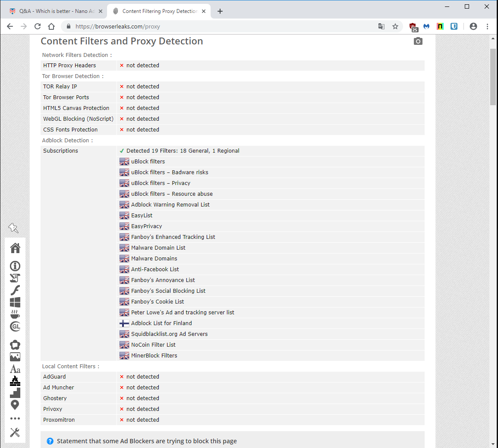
Task: Open the Chrome profile avatar icon
Action: point(473,26)
